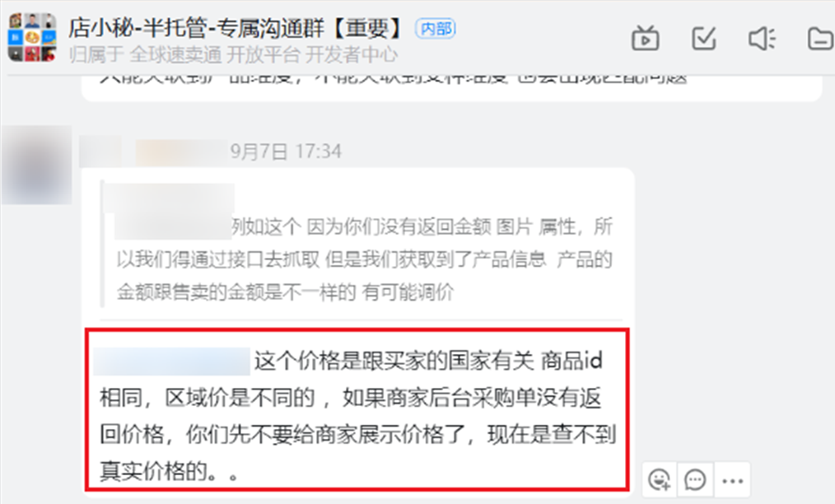This screenshot has width=835, height=504.
Task: Click the blurred mentioned name in reply
Action: (172, 362)
